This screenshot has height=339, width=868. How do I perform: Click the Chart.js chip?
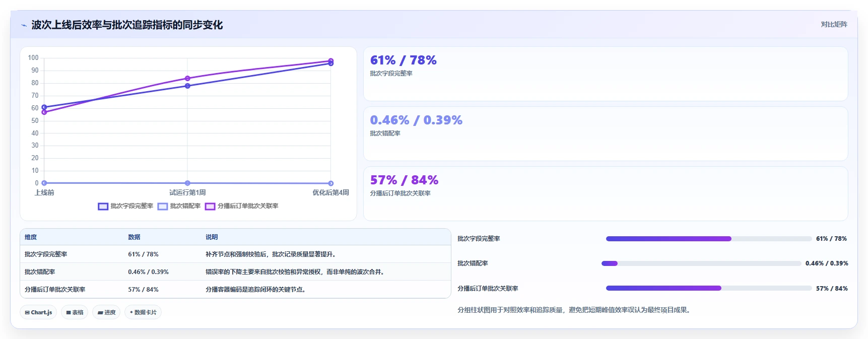tap(38, 312)
